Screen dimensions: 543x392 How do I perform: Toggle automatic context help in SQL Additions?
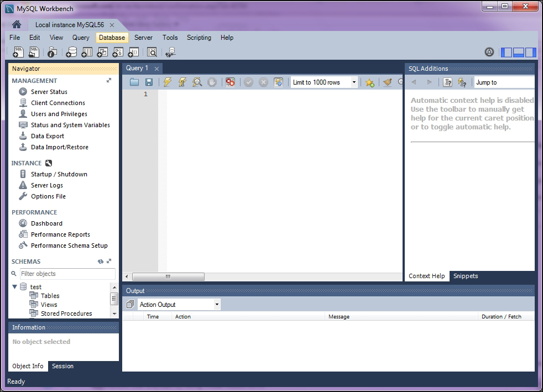462,82
